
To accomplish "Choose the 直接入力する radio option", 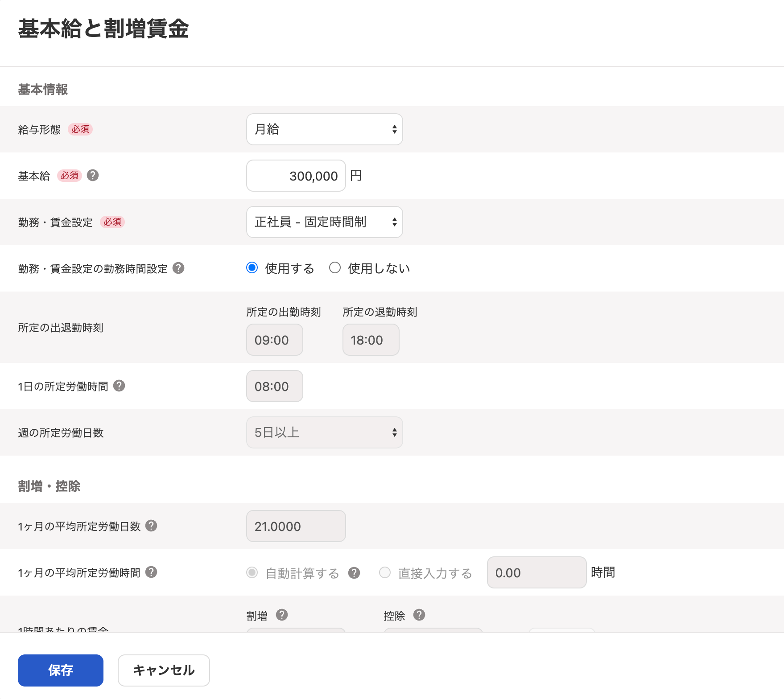I will click(x=385, y=573).
